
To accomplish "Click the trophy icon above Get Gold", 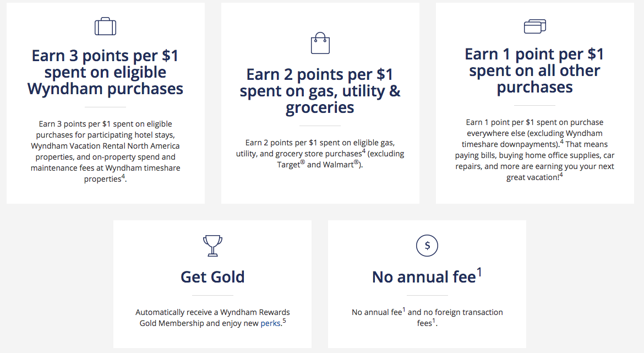I will (x=212, y=246).
